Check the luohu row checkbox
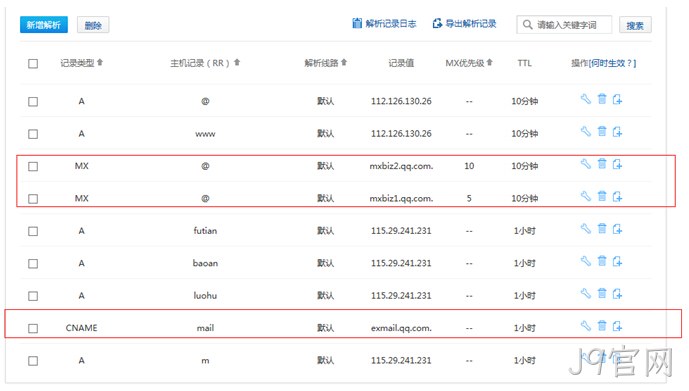 33,296
